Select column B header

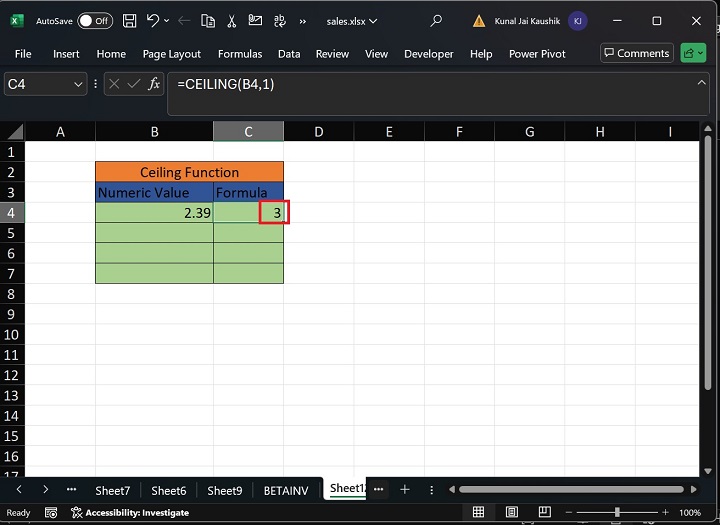pos(154,132)
